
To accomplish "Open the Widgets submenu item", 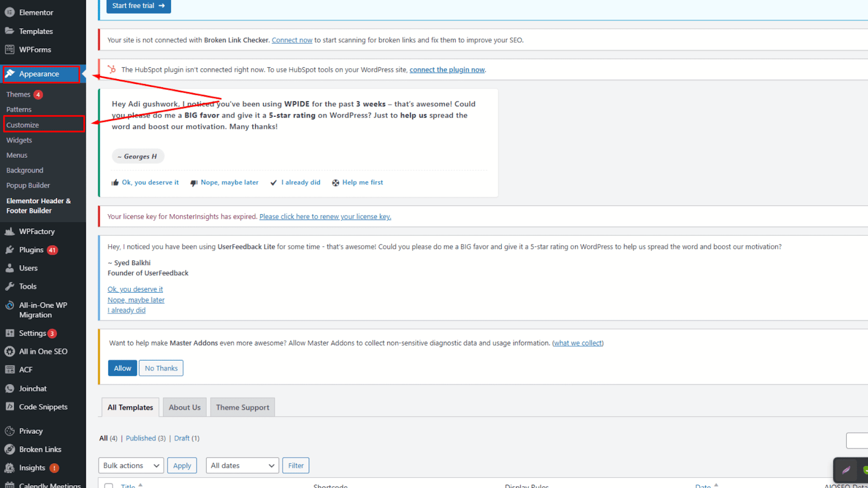I will [x=19, y=140].
